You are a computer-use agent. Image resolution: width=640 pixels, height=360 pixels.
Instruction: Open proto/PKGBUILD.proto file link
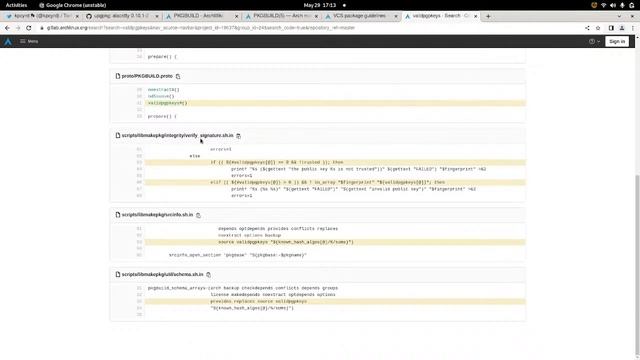[x=147, y=76]
